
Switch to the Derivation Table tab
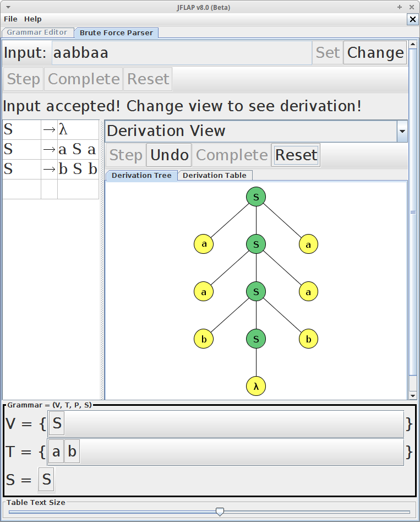[214, 175]
